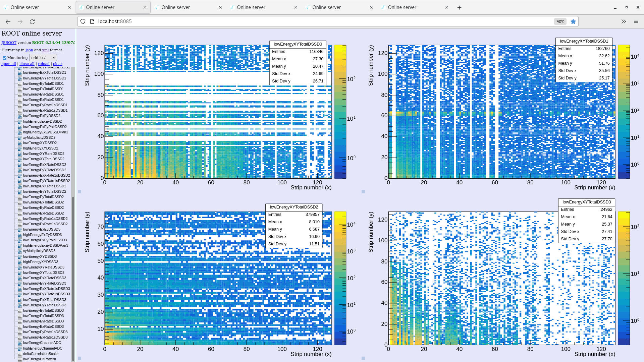The image size is (644, 362).
Task: Open the grid 2x2 layout dropdown
Action: 43,58
